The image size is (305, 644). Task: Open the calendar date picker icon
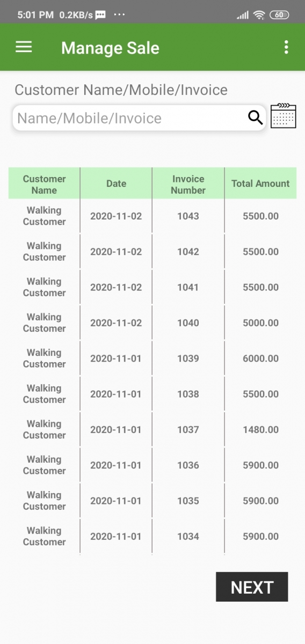click(284, 115)
